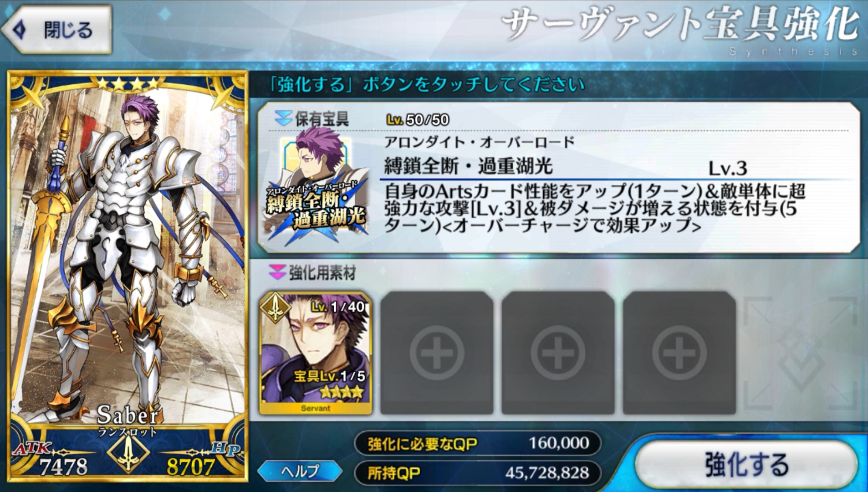
Task: Add material in the third slot
Action: tap(558, 354)
